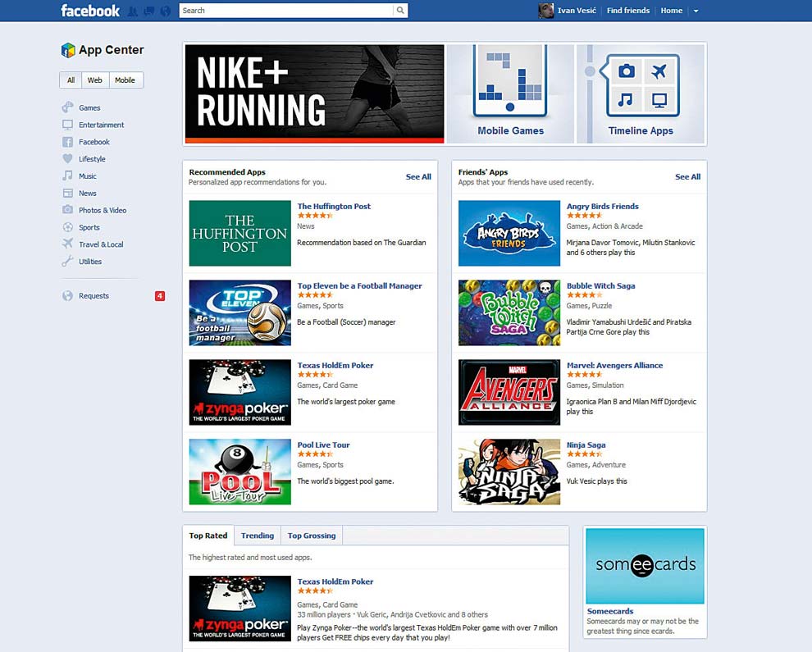Open Marvel: Avengers Alliance title link
The width and height of the screenshot is (812, 652).
point(614,365)
